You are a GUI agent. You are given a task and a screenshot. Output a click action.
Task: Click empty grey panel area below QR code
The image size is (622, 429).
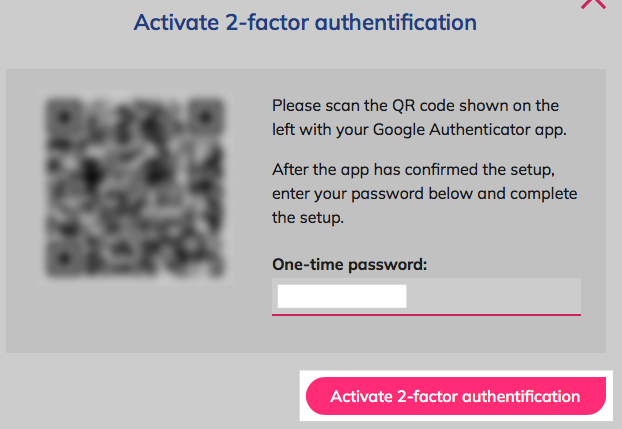(136, 317)
